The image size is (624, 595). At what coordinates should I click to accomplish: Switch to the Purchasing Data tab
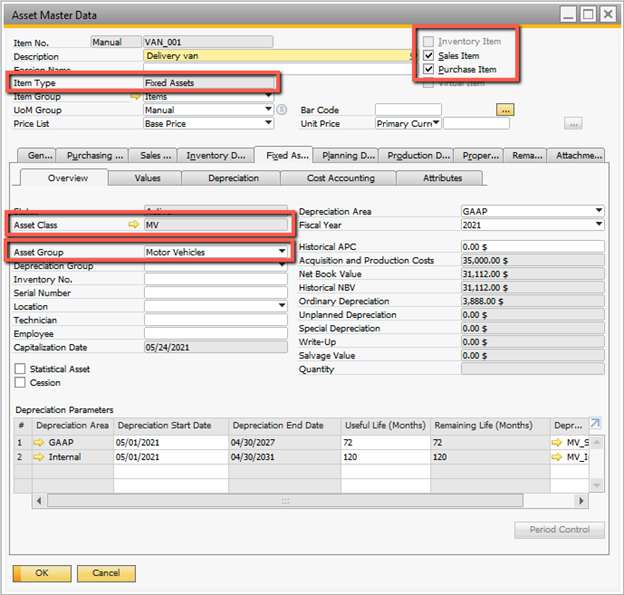click(92, 156)
